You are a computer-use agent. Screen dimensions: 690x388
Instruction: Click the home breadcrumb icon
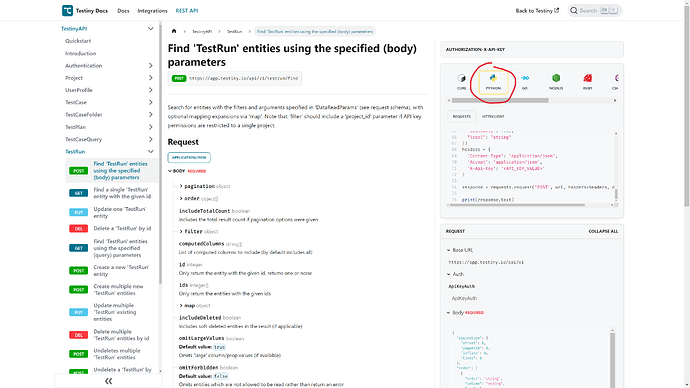tap(174, 31)
